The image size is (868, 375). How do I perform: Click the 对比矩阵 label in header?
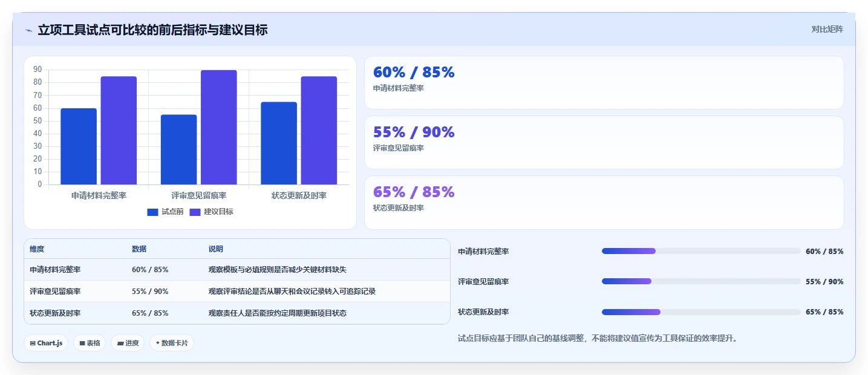click(x=827, y=29)
